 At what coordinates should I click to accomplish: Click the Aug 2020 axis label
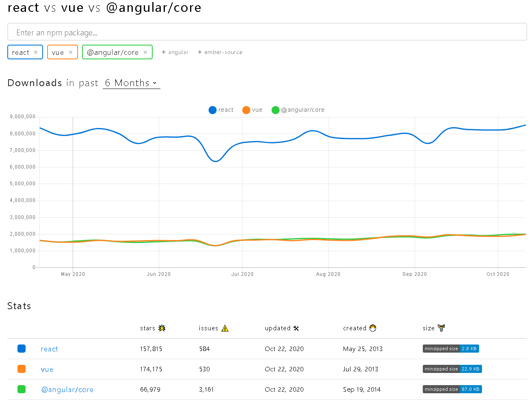pos(329,274)
